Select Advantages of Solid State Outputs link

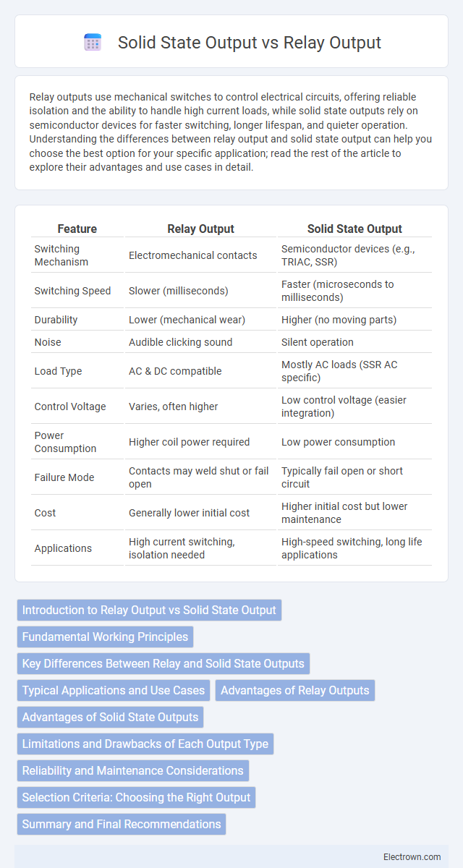(x=110, y=718)
